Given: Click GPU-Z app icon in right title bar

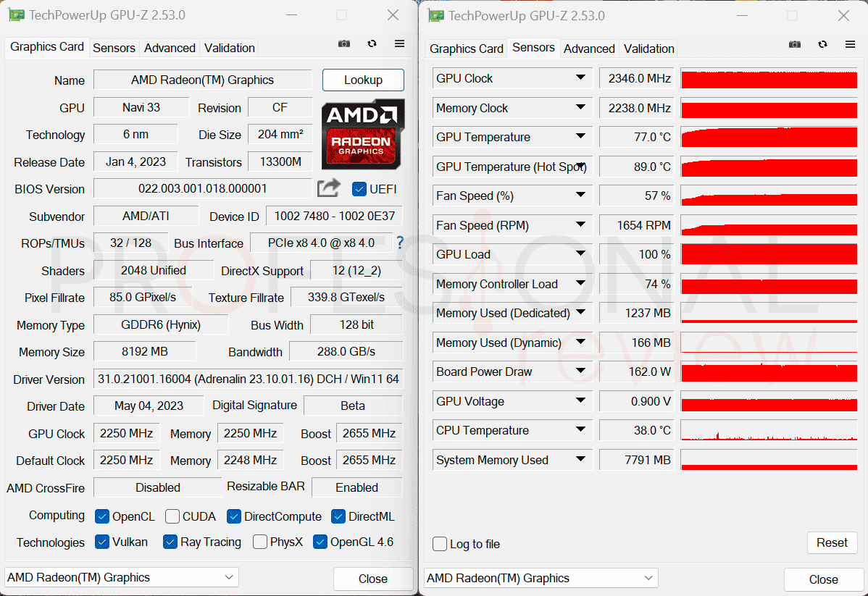Looking at the screenshot, I should click(x=436, y=15).
